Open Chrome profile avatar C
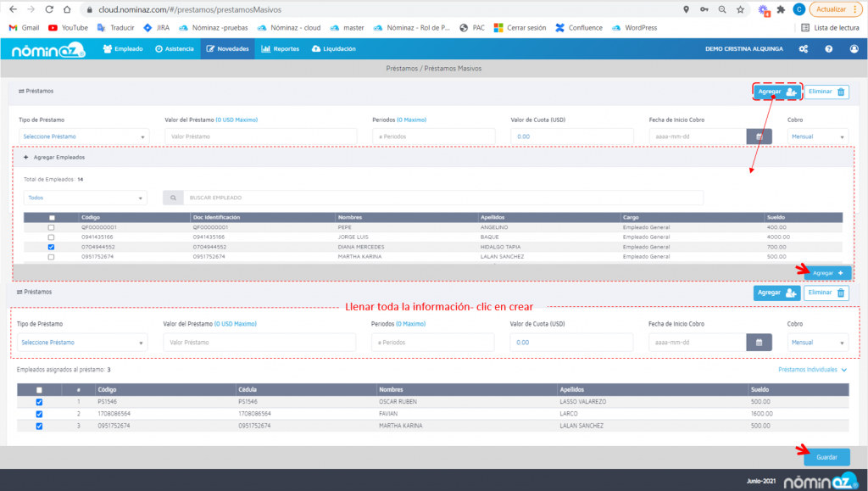The width and height of the screenshot is (868, 491). [798, 9]
